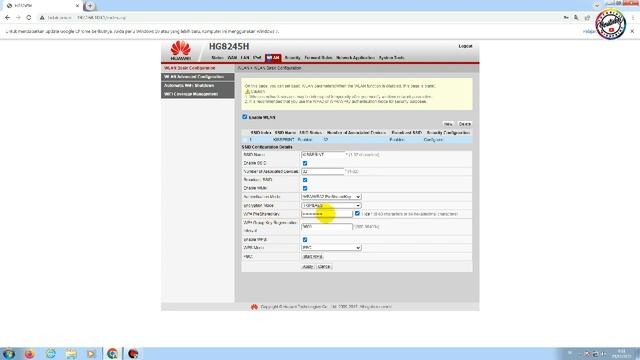
Task: Open the LAN tab
Action: (245, 58)
